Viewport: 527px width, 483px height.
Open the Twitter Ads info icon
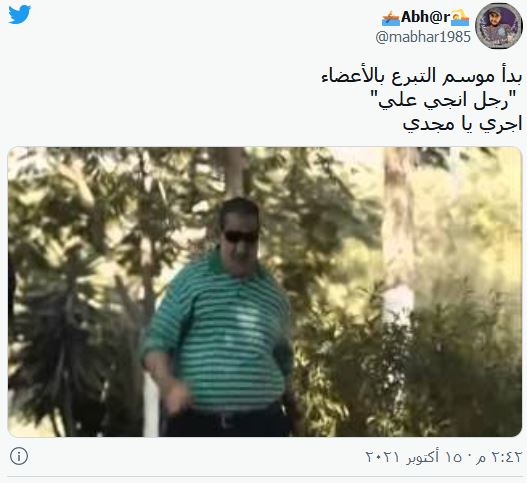click(x=19, y=456)
